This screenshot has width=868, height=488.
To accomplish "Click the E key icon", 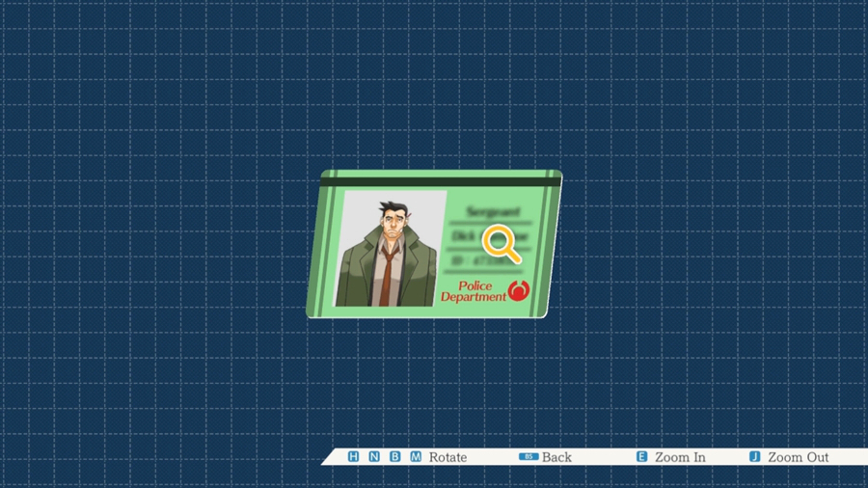I will (x=641, y=456).
